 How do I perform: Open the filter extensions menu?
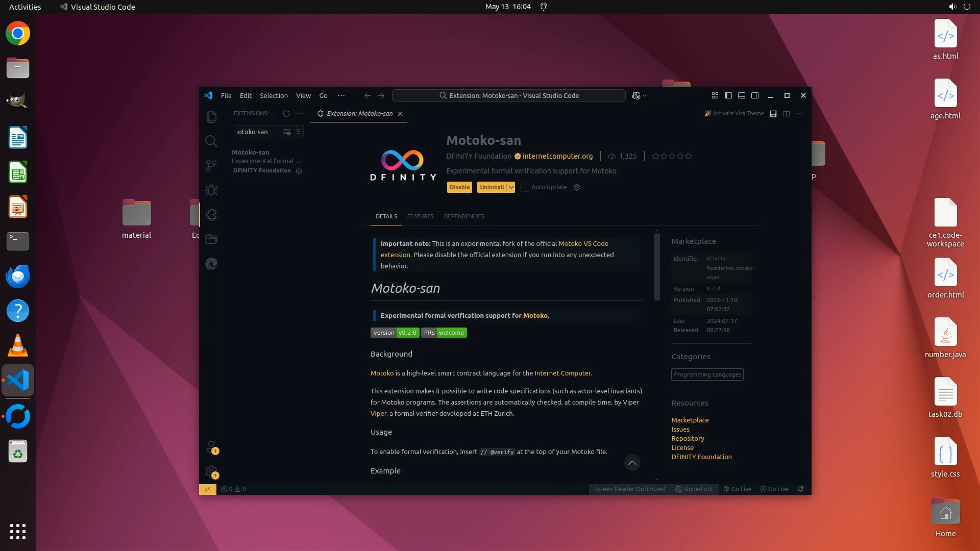298,132
